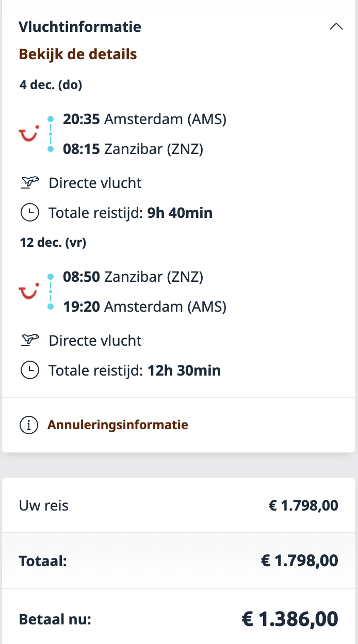Click the TUI logo for outbound flight
This screenshot has width=358, height=644.
pyautogui.click(x=29, y=134)
